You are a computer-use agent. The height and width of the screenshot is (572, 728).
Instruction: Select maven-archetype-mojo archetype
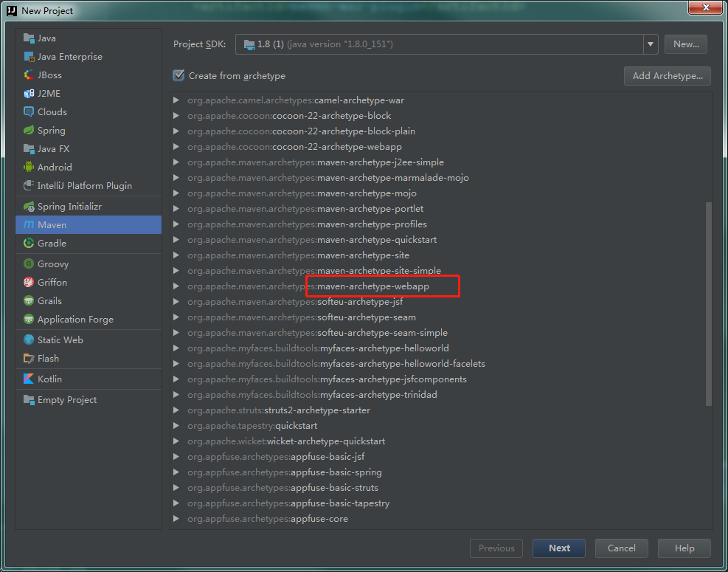click(302, 193)
